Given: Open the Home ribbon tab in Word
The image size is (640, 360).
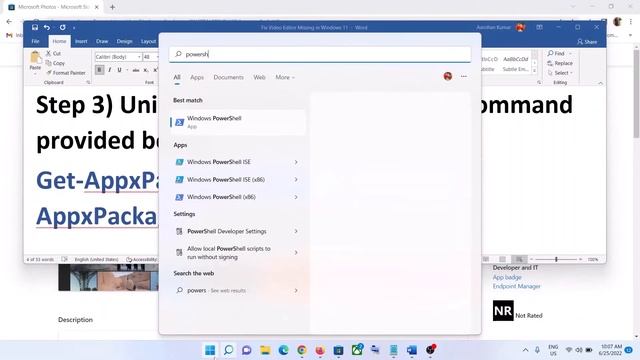Looking at the screenshot, I should click(x=59, y=41).
